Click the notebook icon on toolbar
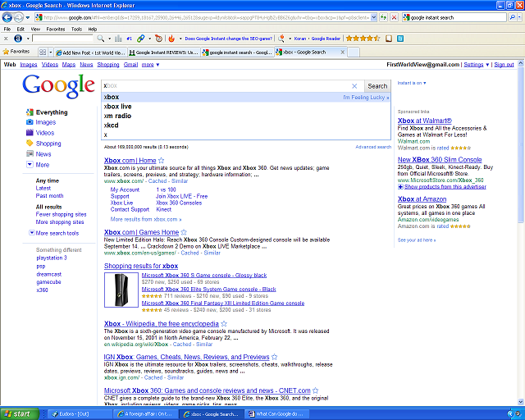The width and height of the screenshot is (525, 420). tap(389, 39)
